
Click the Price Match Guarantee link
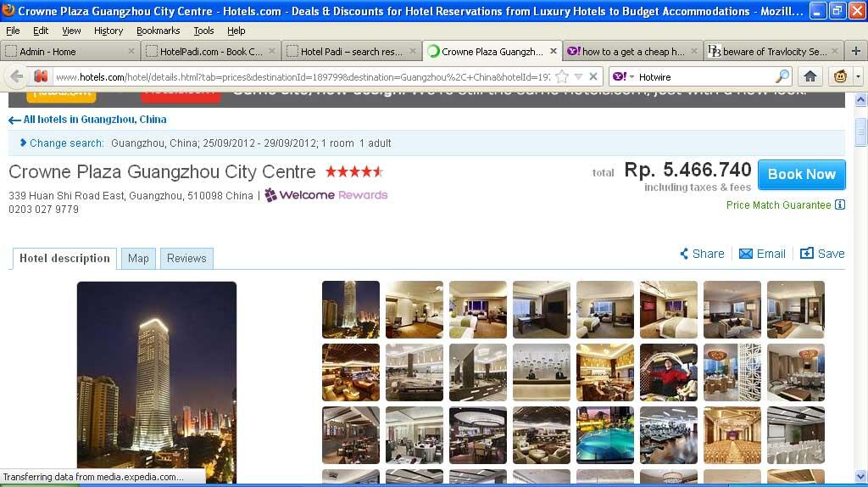tap(778, 205)
